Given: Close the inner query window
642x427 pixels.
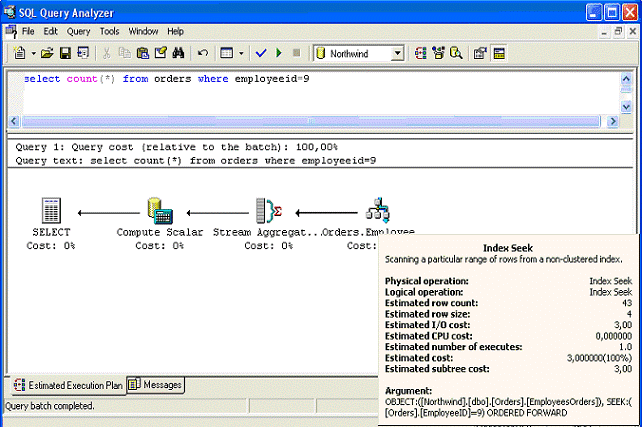Looking at the screenshot, I should tap(633, 32).
